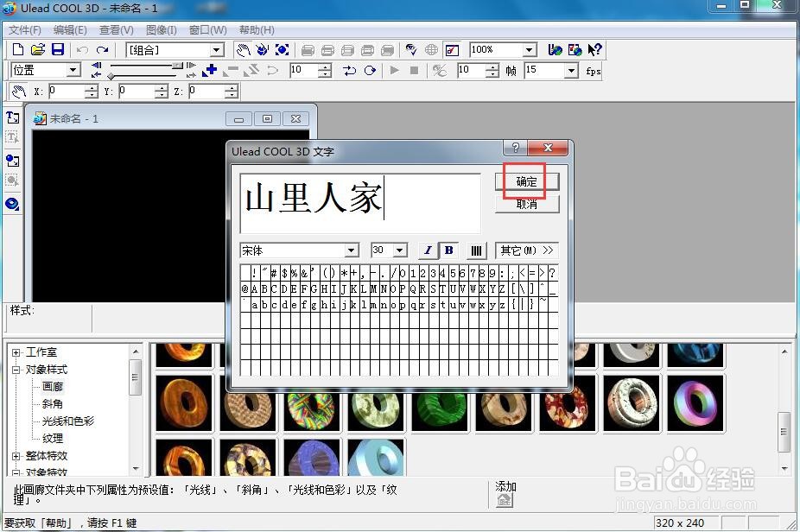Open the 宋体 font dropdown

351,250
